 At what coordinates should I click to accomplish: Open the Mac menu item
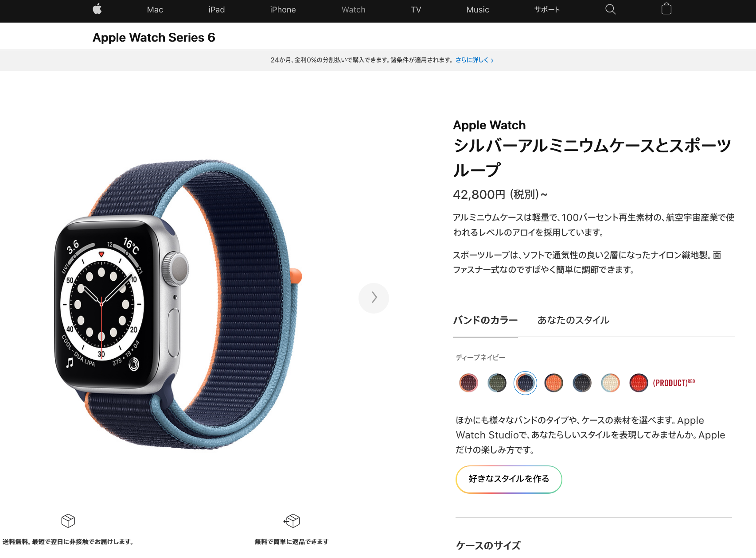[x=155, y=10]
